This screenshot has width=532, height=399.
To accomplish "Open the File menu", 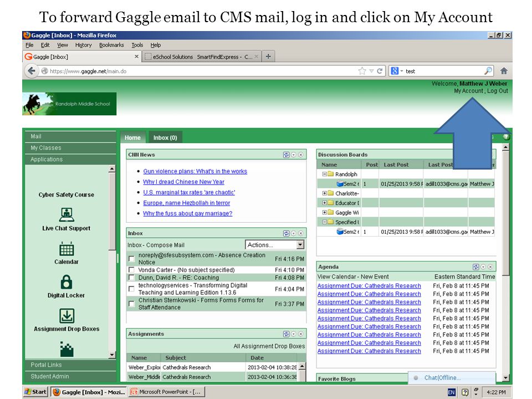I will point(29,45).
